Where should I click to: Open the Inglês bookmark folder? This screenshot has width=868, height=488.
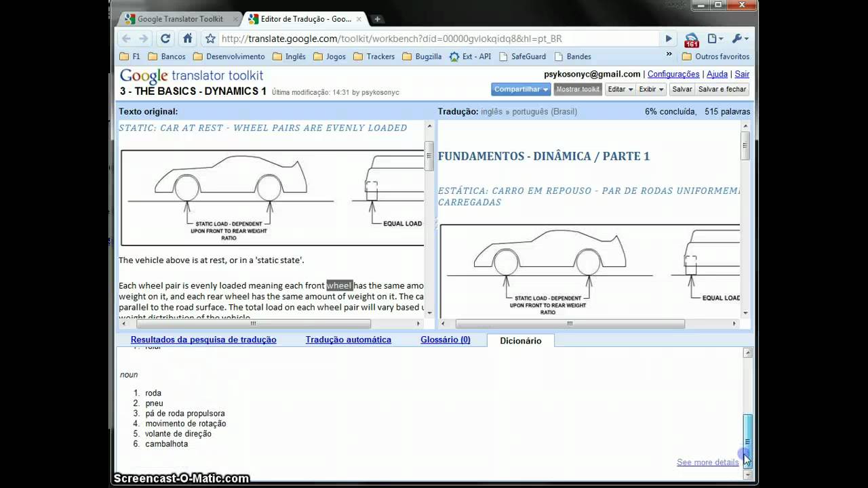point(290,57)
